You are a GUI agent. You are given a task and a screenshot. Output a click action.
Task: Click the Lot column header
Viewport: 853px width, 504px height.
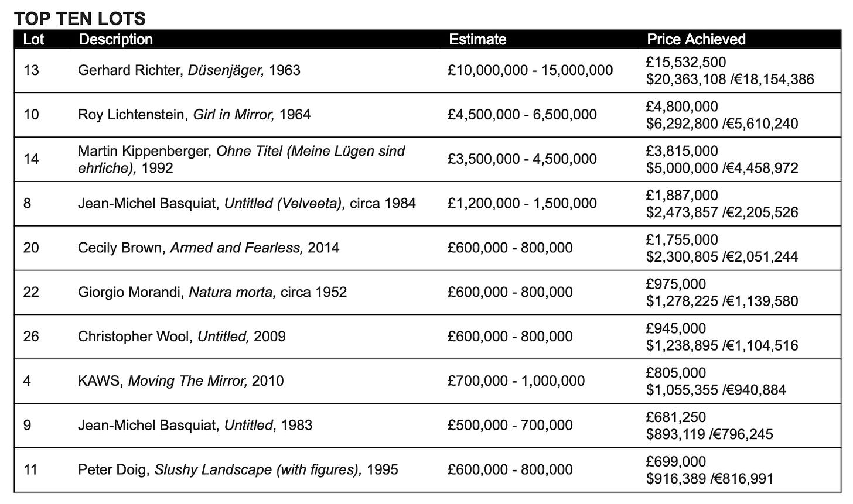click(33, 39)
